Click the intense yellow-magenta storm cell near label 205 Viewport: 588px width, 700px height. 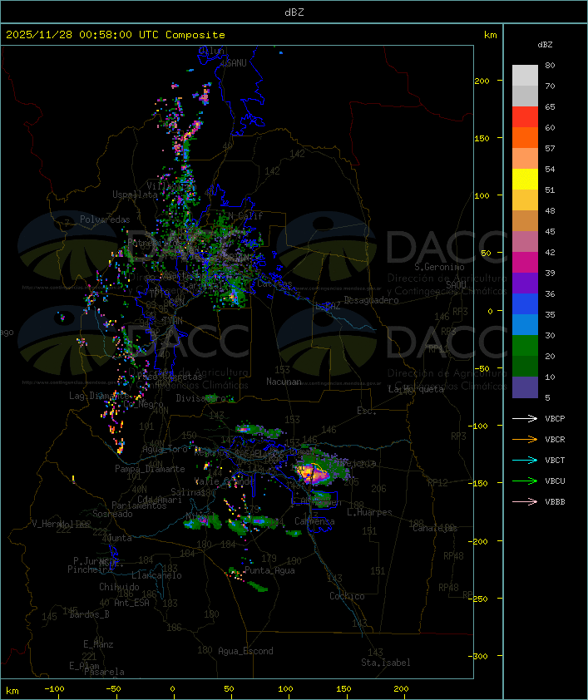[313, 473]
